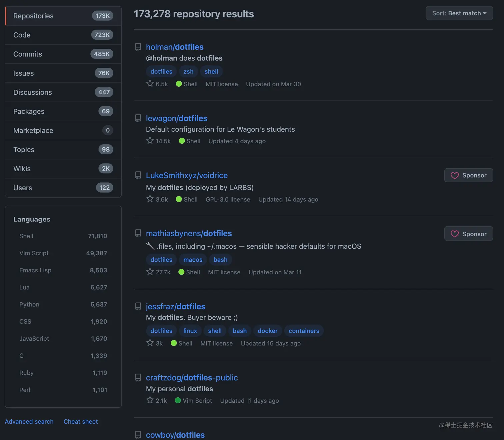Select the Users search category

[x=63, y=188]
